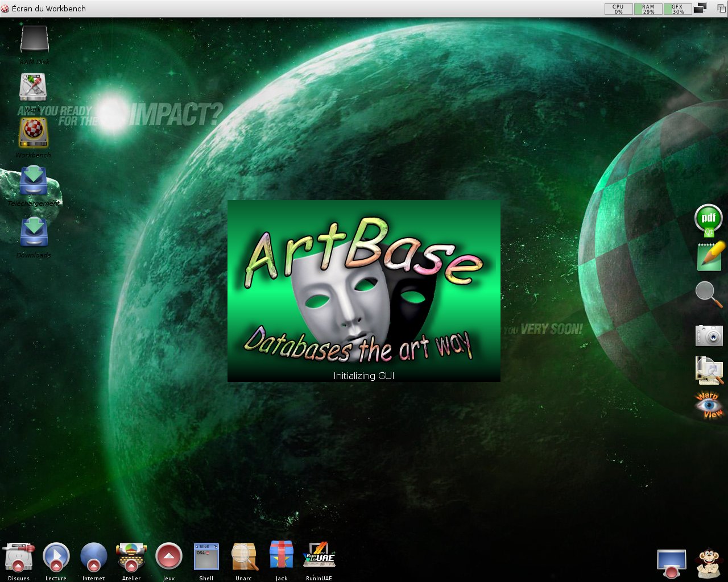
Task: Open the Jeux games dock drawer
Action: (x=168, y=556)
